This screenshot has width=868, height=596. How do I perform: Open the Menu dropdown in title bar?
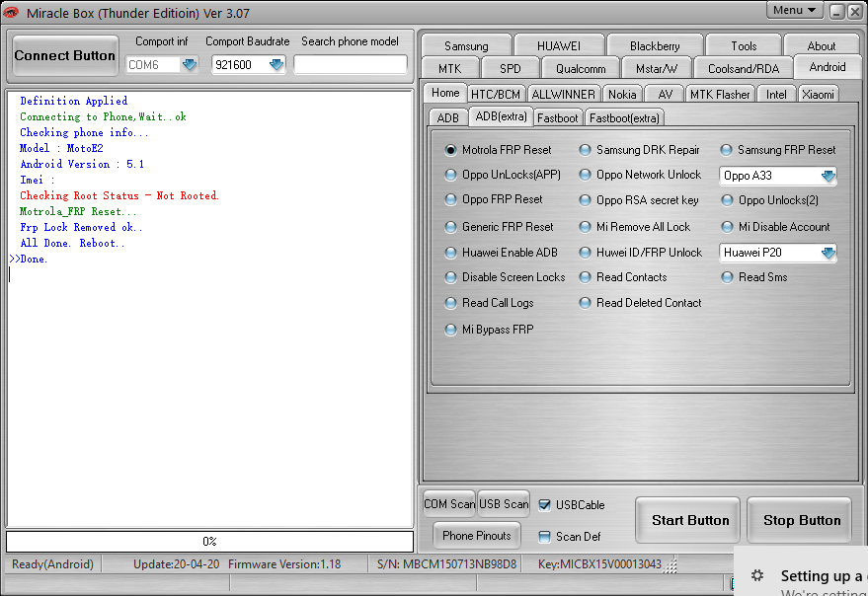click(794, 11)
